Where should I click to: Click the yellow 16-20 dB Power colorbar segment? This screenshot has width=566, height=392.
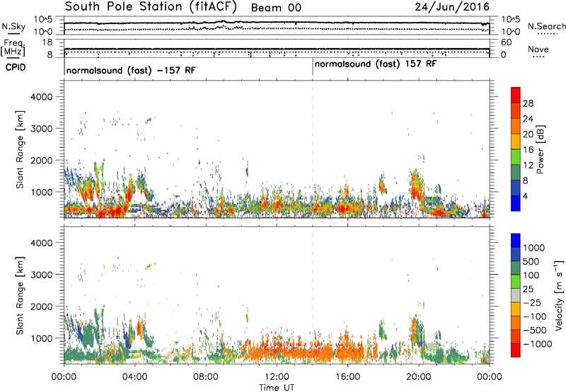pyautogui.click(x=516, y=142)
